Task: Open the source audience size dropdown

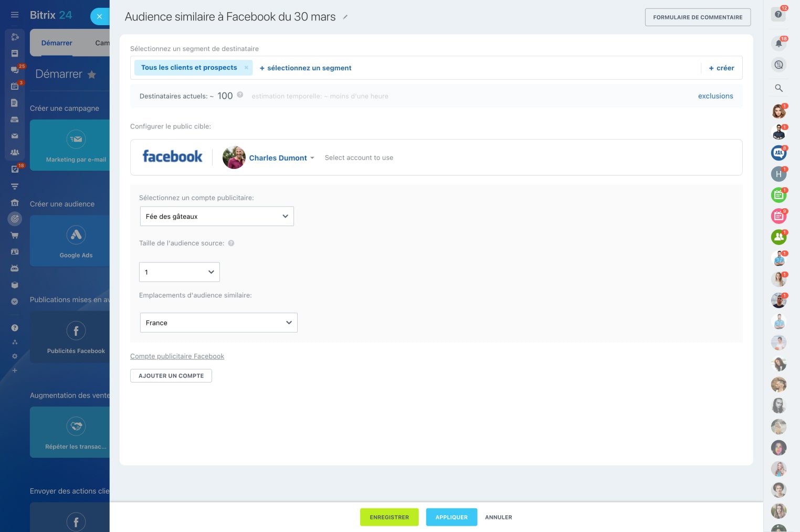Action: tap(179, 272)
